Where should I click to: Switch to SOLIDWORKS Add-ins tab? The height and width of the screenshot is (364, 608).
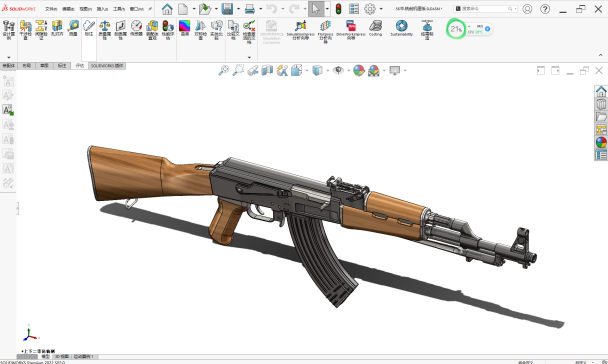point(107,66)
